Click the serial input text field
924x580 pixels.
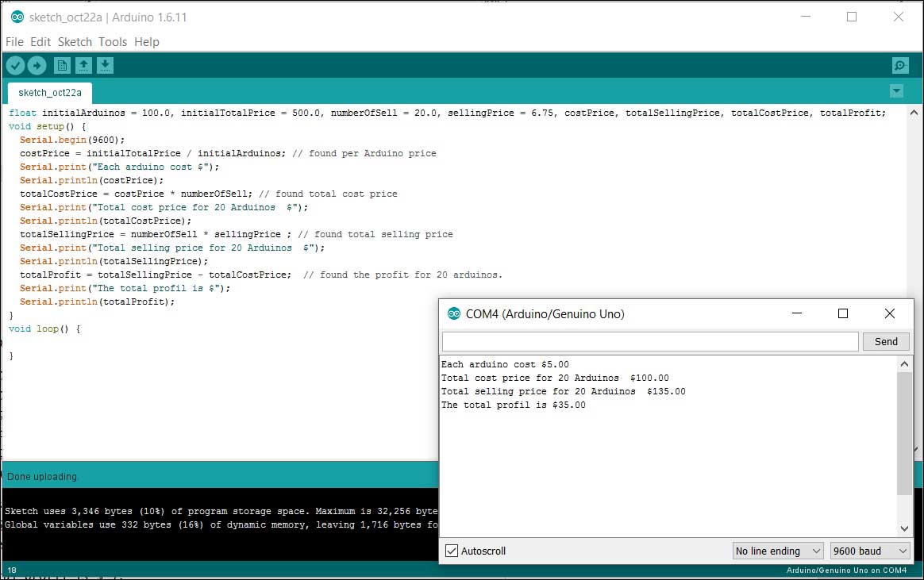tap(649, 341)
